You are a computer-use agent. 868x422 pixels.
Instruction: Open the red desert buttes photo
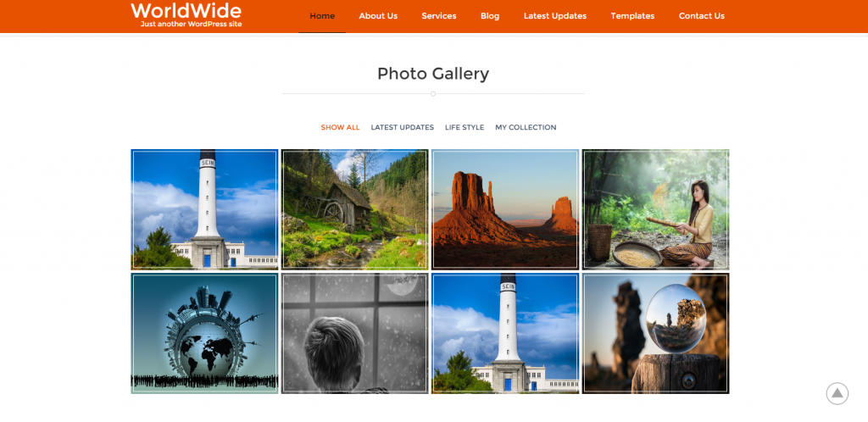505,209
